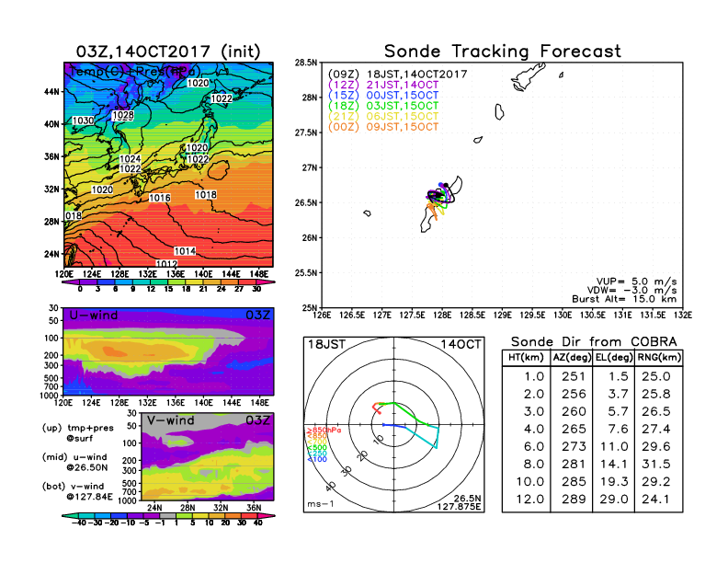Click the "127.875E" coordinate on the hodograph
The image size is (728, 563).
(459, 507)
